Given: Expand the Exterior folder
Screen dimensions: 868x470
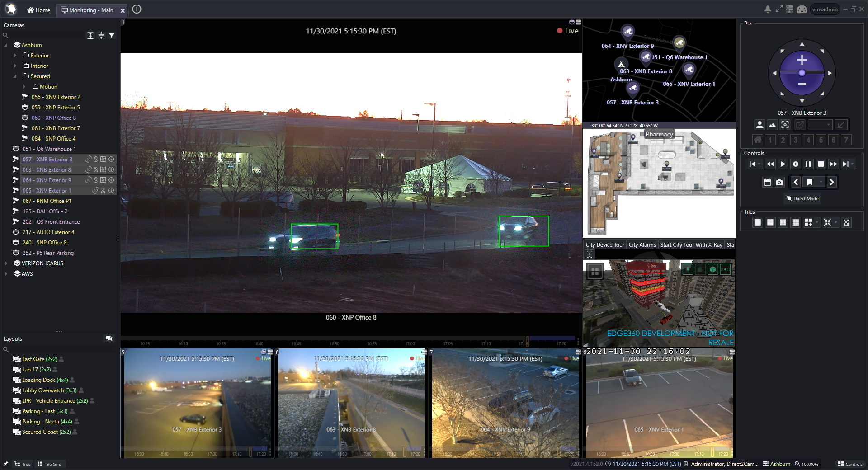Looking at the screenshot, I should tap(16, 55).
